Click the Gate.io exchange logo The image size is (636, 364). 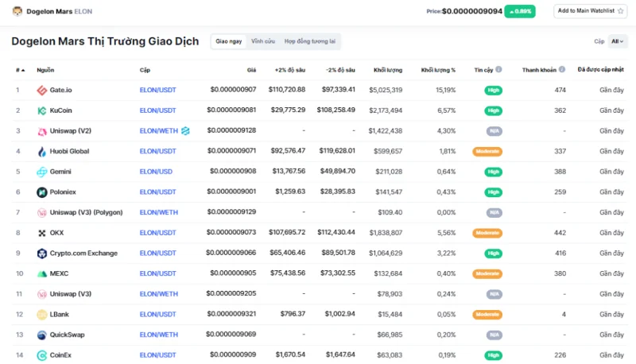[x=42, y=90]
